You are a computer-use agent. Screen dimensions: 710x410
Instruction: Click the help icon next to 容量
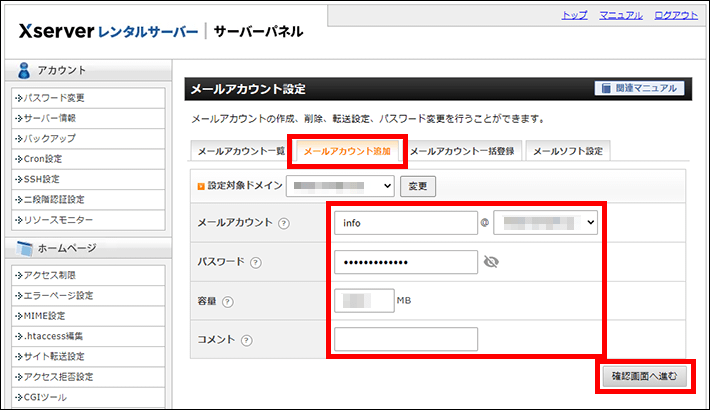pos(228,302)
